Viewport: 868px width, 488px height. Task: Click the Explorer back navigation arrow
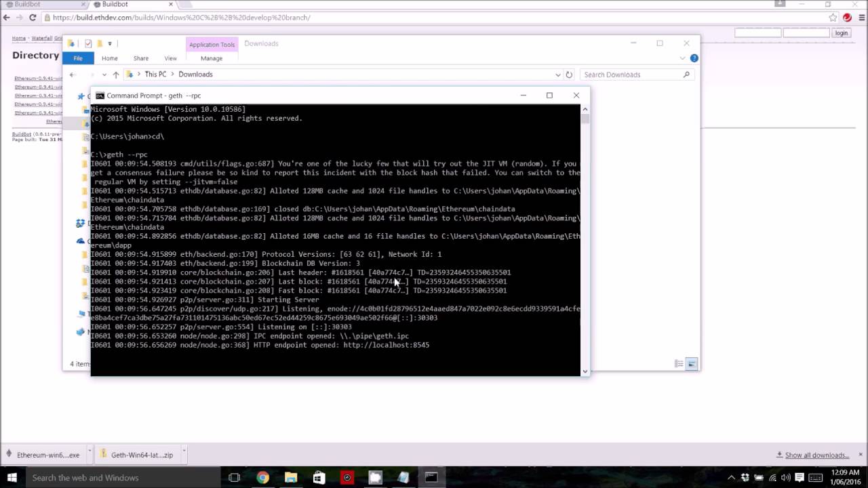coord(73,75)
